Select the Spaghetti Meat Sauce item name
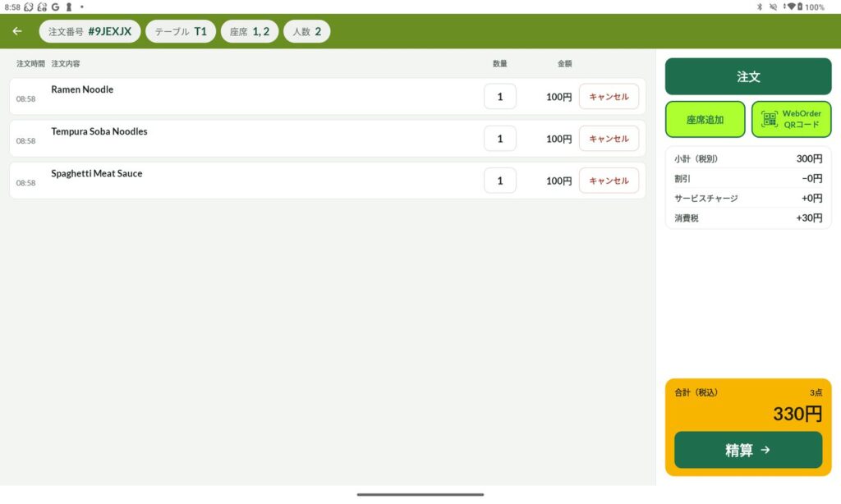The image size is (841, 504). point(97,173)
